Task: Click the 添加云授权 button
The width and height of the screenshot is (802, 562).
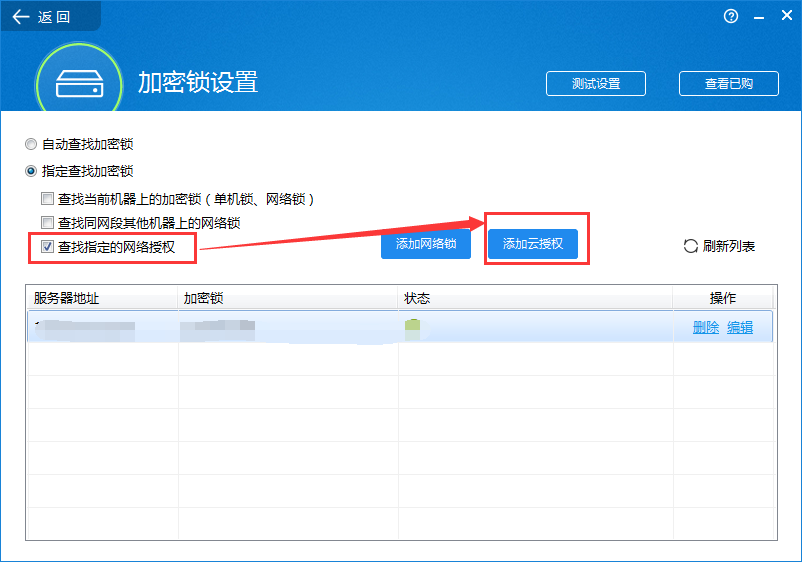Action: (x=532, y=244)
